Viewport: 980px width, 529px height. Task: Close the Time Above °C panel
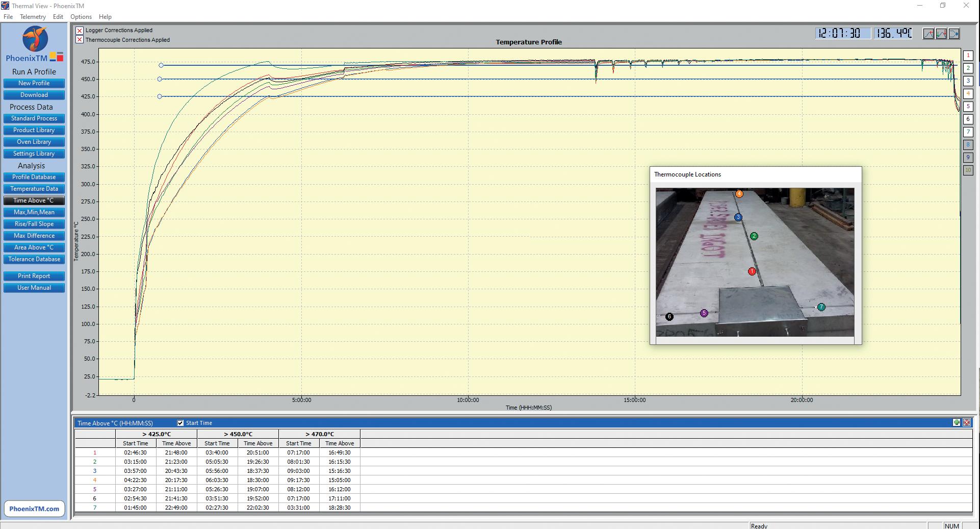[967, 422]
